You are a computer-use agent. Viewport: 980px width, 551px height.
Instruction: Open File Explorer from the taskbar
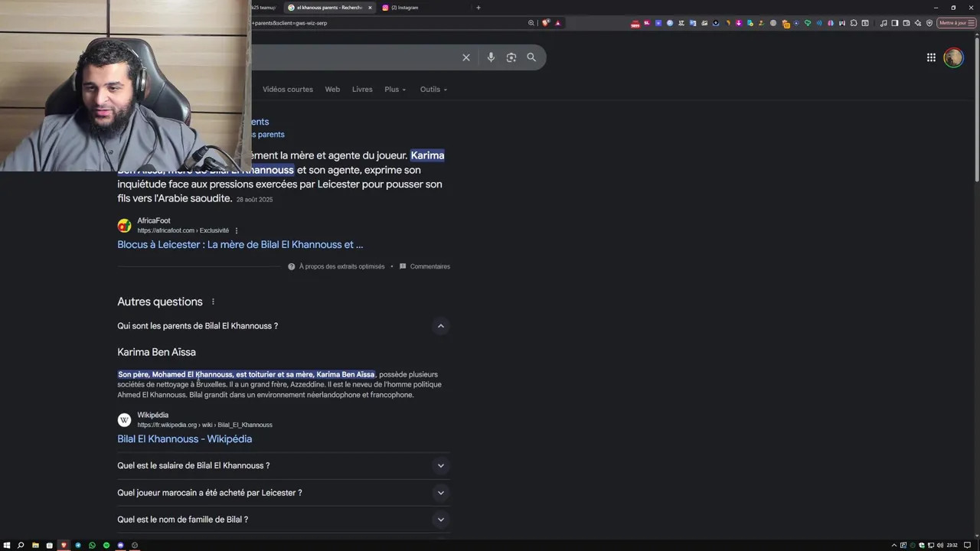(35, 545)
